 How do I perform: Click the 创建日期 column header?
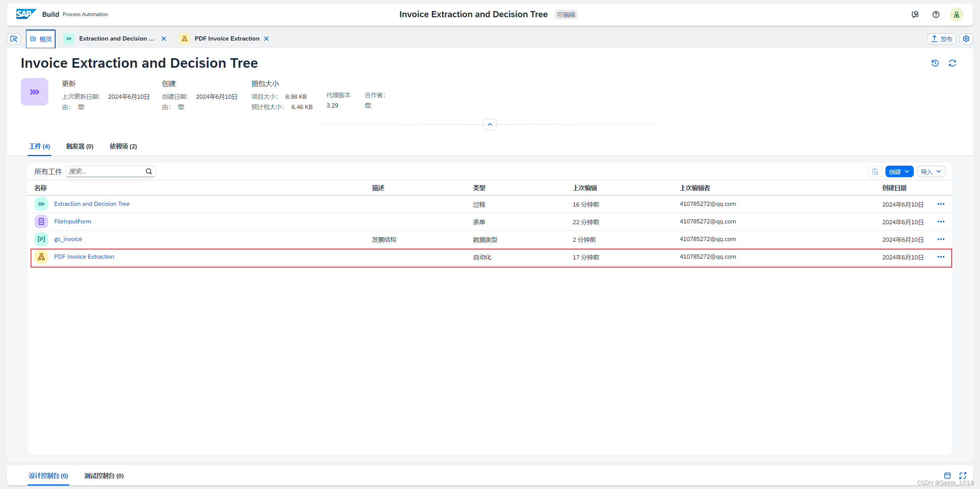click(894, 188)
